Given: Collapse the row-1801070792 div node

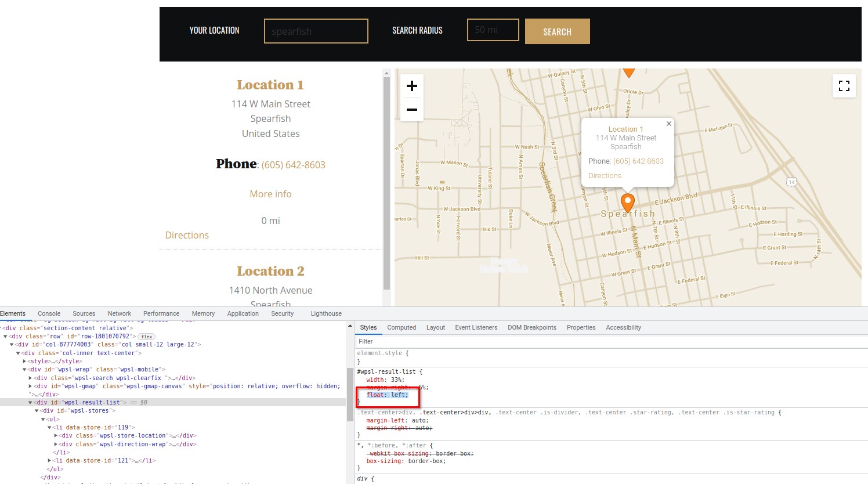Looking at the screenshot, I should (x=5, y=337).
